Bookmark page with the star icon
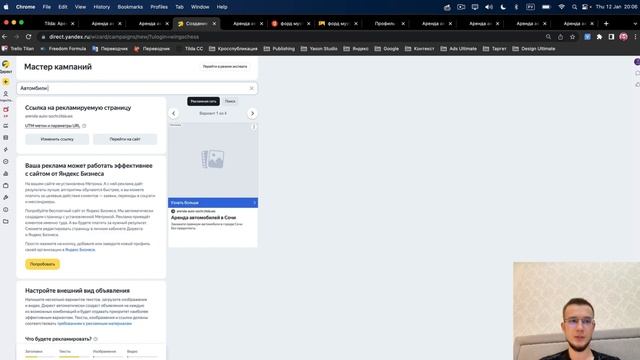 point(572,37)
